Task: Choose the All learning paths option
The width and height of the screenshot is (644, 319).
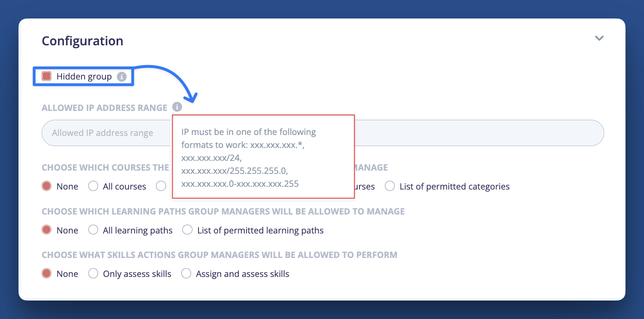Action: (x=93, y=230)
